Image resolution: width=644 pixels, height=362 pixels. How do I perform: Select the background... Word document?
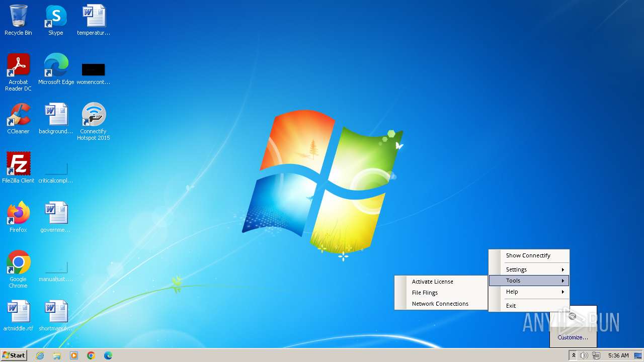pos(56,118)
